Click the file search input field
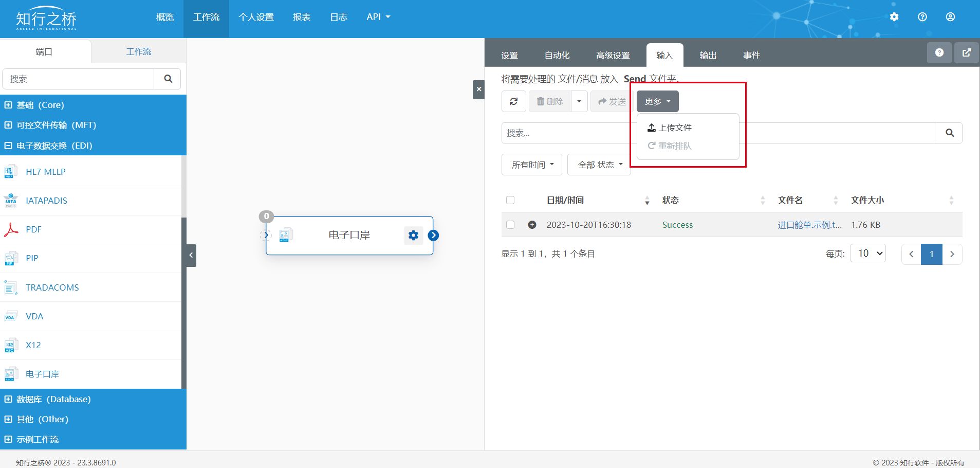This screenshot has width=980, height=468. (565, 133)
